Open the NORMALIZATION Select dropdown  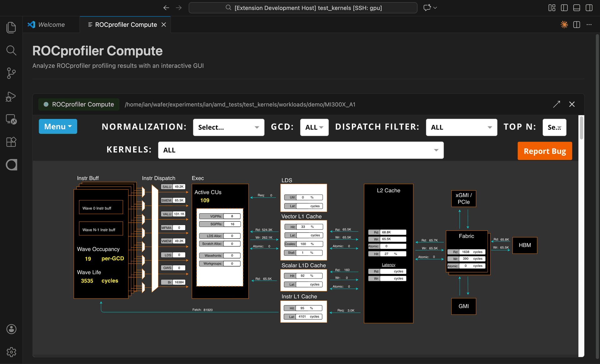[x=228, y=127]
